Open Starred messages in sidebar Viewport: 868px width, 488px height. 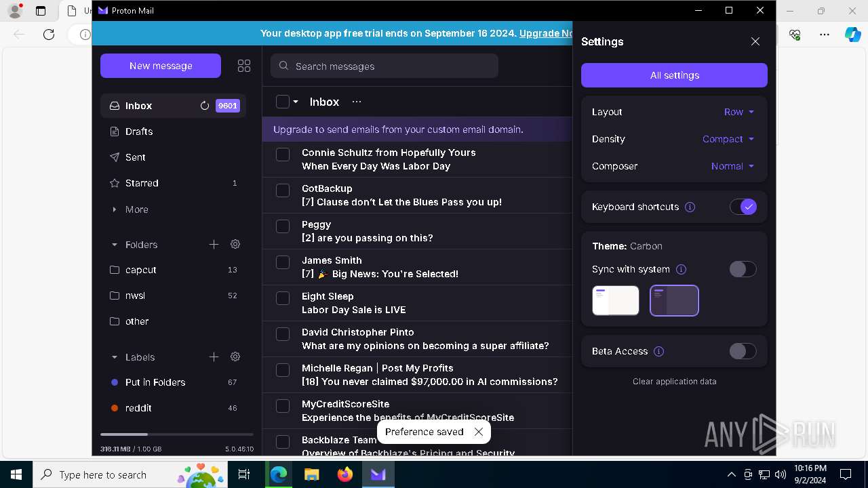coord(173,183)
